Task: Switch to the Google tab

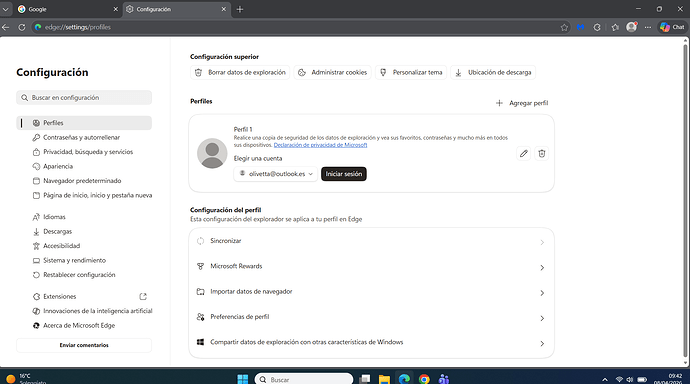Action: point(67,9)
